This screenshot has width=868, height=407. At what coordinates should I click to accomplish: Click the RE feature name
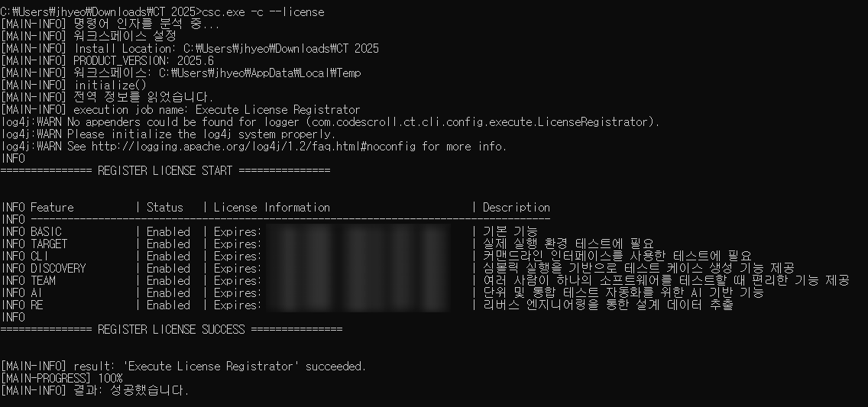pos(37,305)
